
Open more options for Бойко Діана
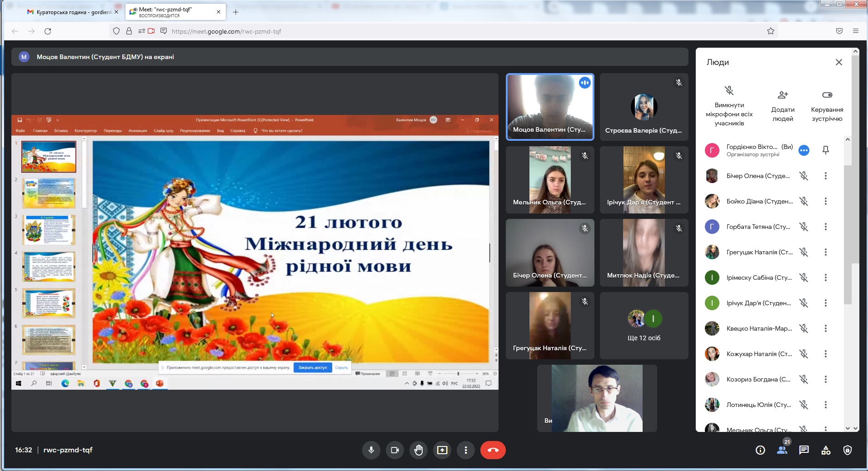coord(826,201)
